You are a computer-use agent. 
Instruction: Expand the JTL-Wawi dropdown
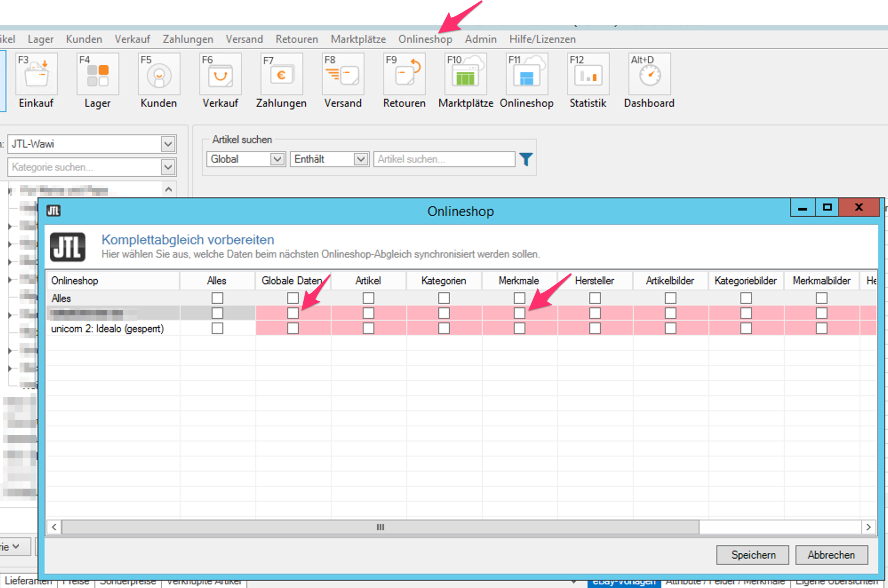click(x=168, y=144)
